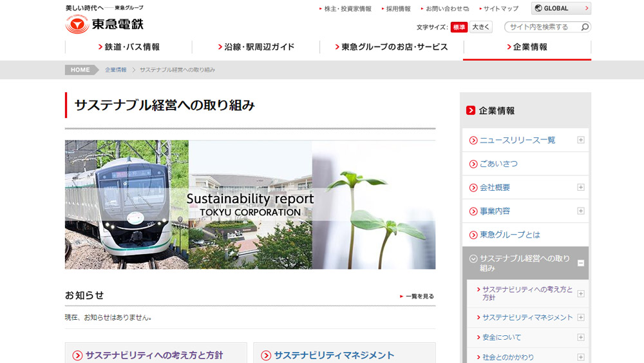The height and width of the screenshot is (363, 644).
Task: Click the search magnifier icon
Action: (585, 27)
